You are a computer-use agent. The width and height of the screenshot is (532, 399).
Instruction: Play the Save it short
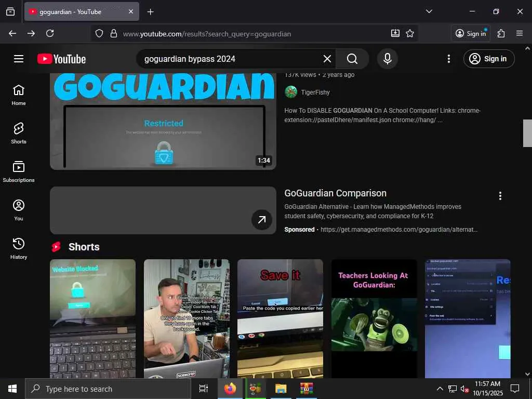(x=280, y=318)
